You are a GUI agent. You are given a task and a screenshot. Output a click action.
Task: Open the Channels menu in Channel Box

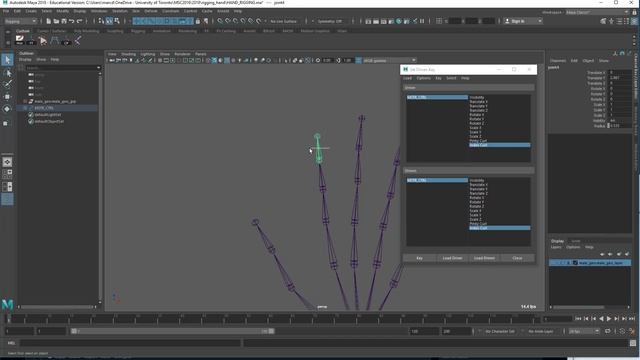[x=558, y=60]
